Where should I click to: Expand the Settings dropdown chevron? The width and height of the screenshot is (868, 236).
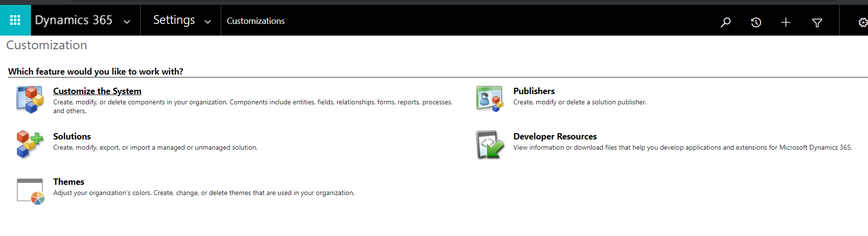(x=208, y=21)
